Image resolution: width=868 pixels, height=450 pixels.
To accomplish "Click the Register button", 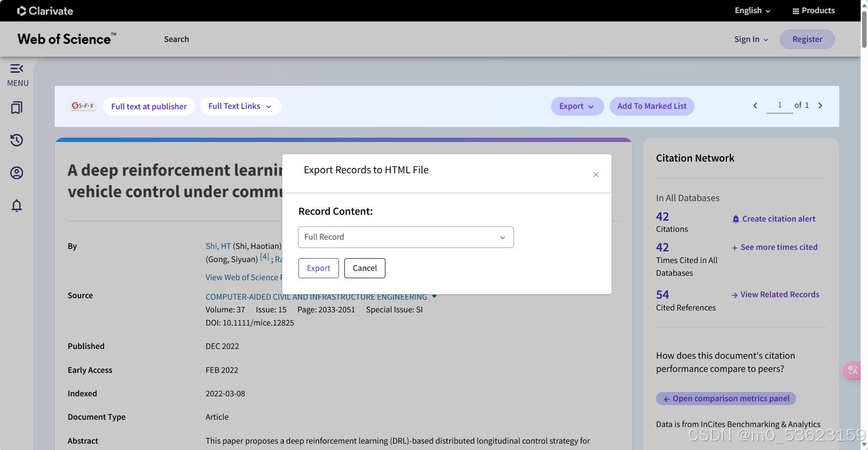I will coord(807,40).
